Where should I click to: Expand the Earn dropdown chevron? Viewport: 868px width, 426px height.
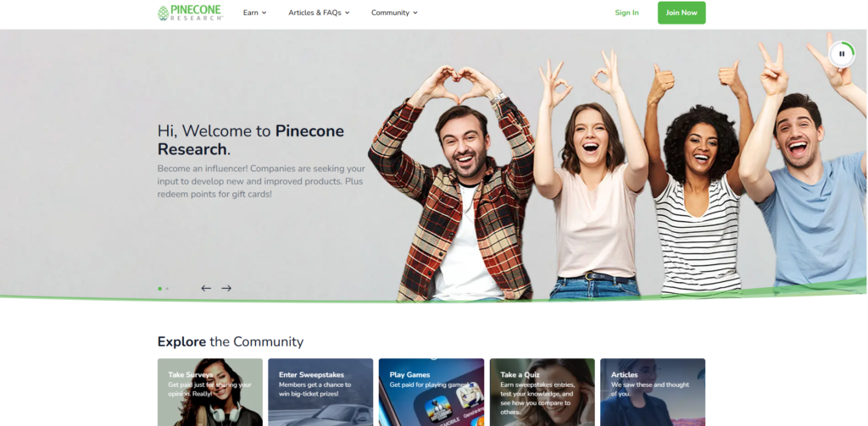(264, 13)
